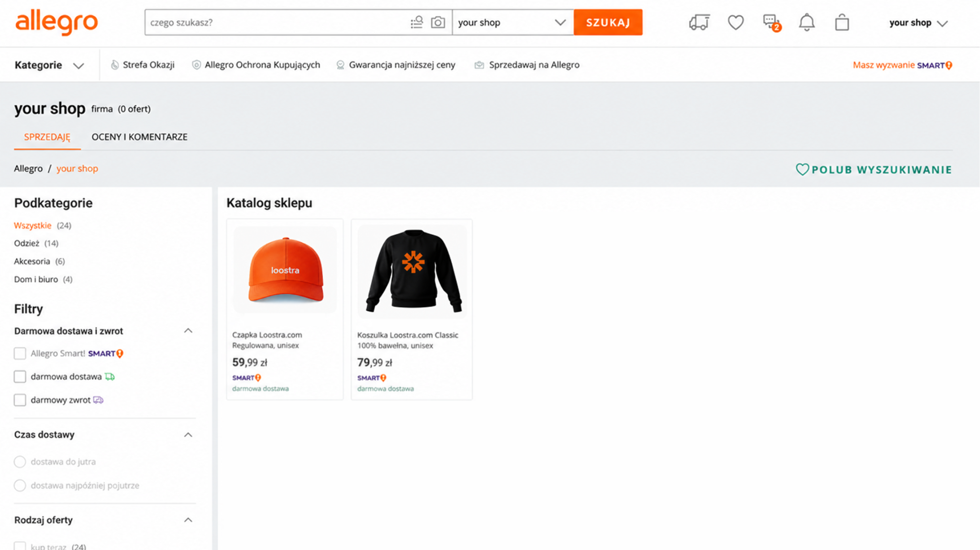The image size is (980, 550).
Task: Check the darmowy zwrot checkbox
Action: [20, 400]
